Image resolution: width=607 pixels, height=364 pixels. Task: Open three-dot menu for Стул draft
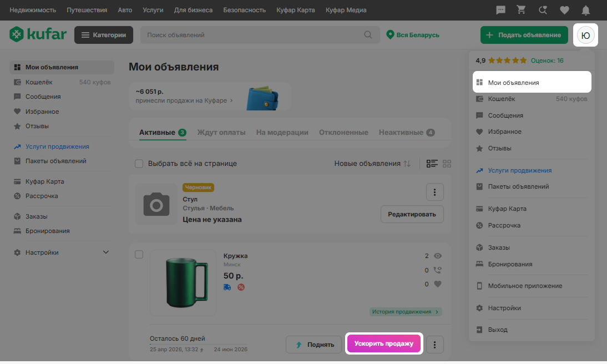[x=435, y=192]
